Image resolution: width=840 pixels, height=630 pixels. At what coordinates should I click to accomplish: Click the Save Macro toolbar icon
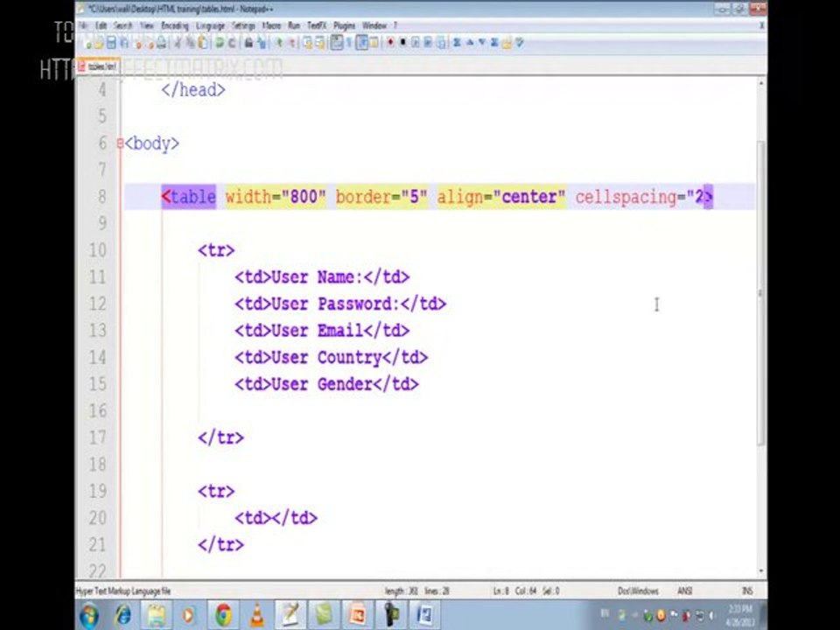pos(441,42)
